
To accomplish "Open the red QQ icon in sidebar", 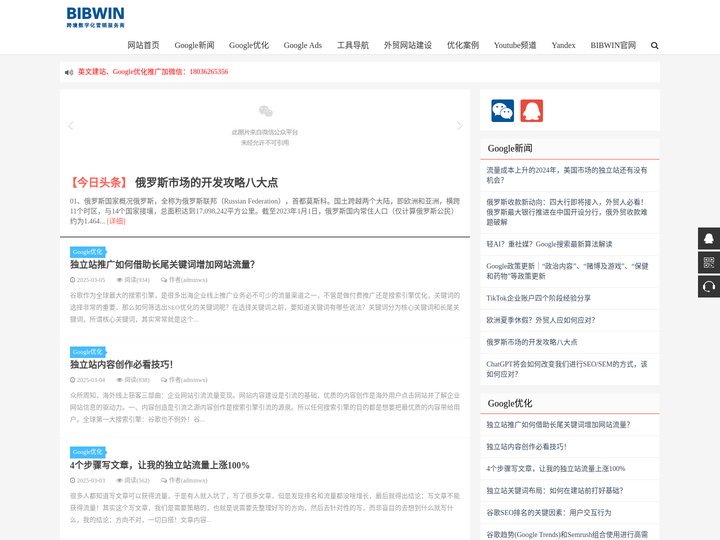I will pyautogui.click(x=532, y=111).
